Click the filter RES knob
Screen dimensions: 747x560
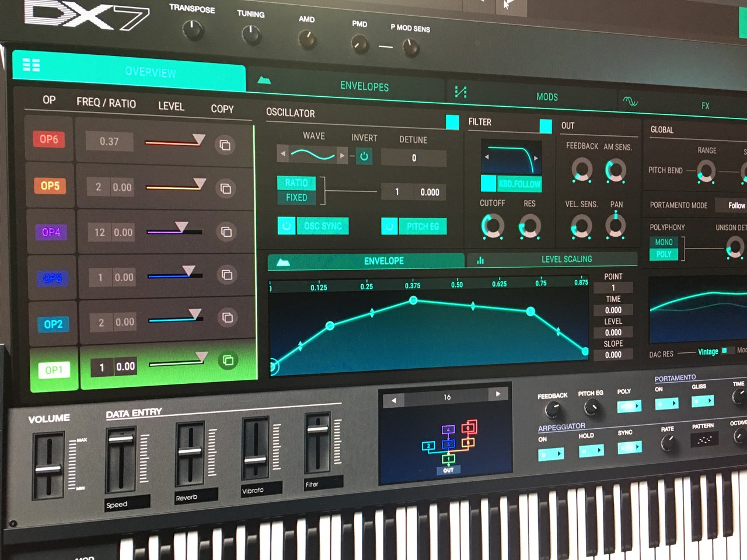click(529, 226)
